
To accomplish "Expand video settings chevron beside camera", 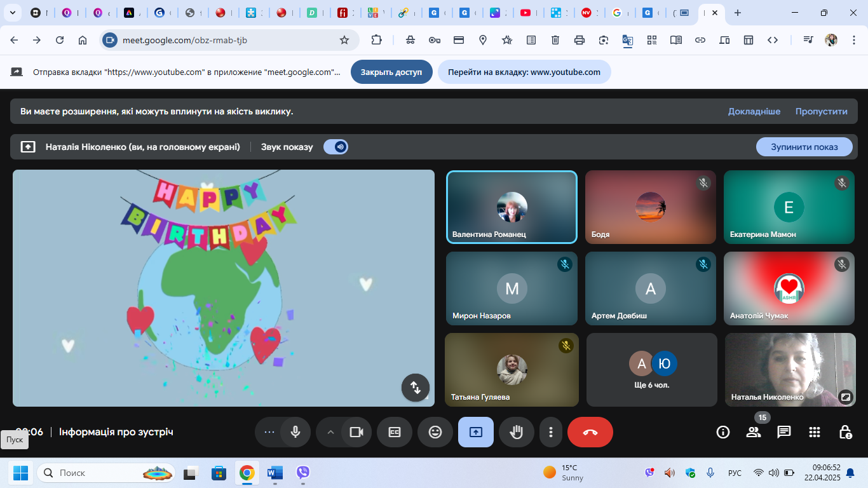I will [330, 432].
